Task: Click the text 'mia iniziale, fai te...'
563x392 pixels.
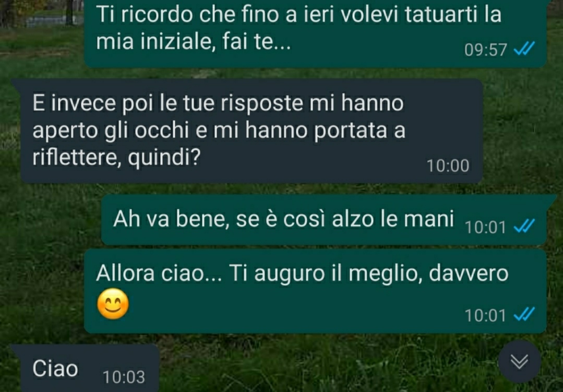Action: pyautogui.click(x=194, y=42)
